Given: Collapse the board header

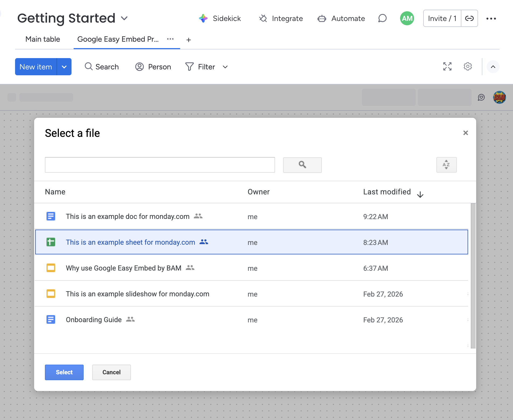Looking at the screenshot, I should pos(493,67).
